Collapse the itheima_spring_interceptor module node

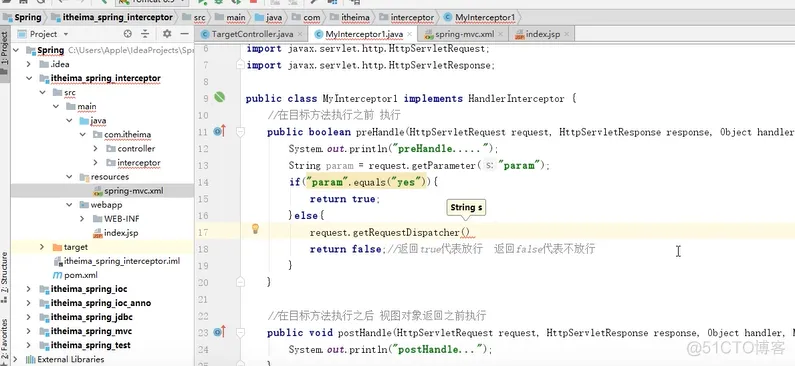pyautogui.click(x=29, y=78)
